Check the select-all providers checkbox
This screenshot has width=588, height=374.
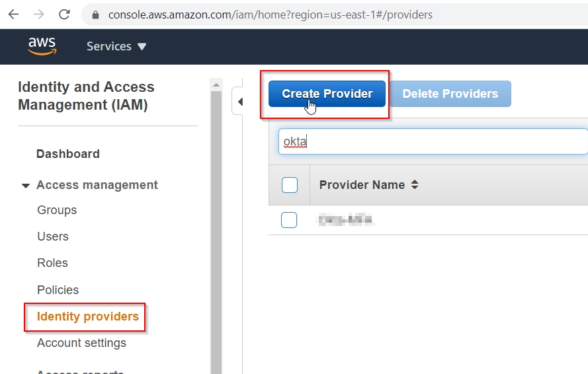pos(290,185)
